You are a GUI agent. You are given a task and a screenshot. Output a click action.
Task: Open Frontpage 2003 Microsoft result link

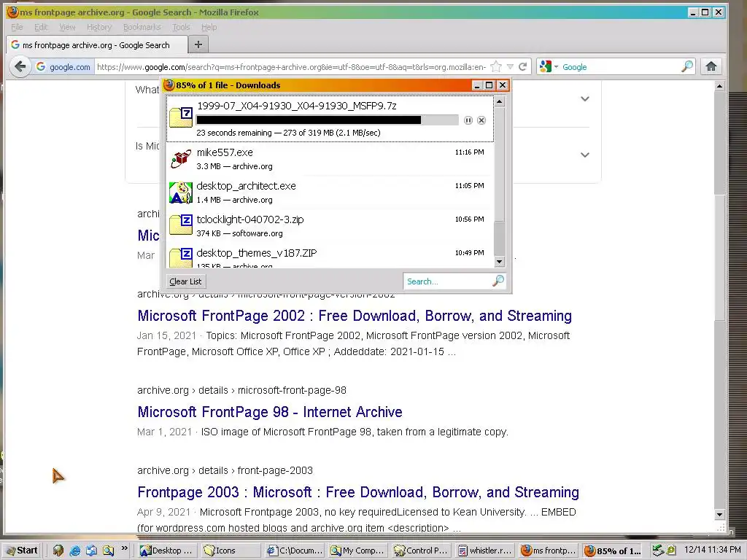click(358, 492)
